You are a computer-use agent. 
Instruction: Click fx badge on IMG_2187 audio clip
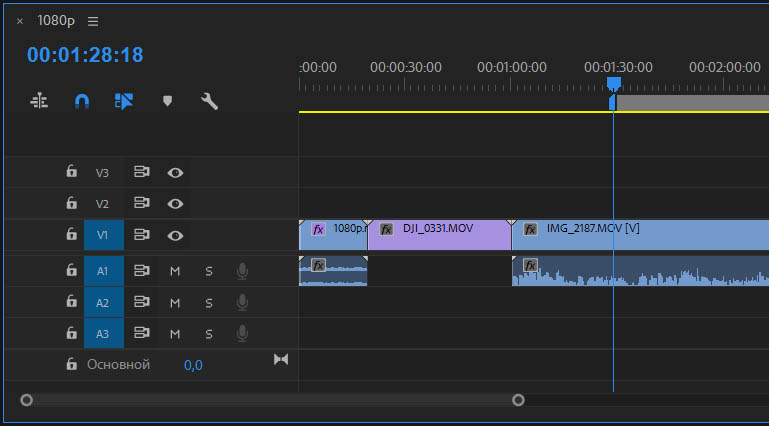(x=530, y=266)
